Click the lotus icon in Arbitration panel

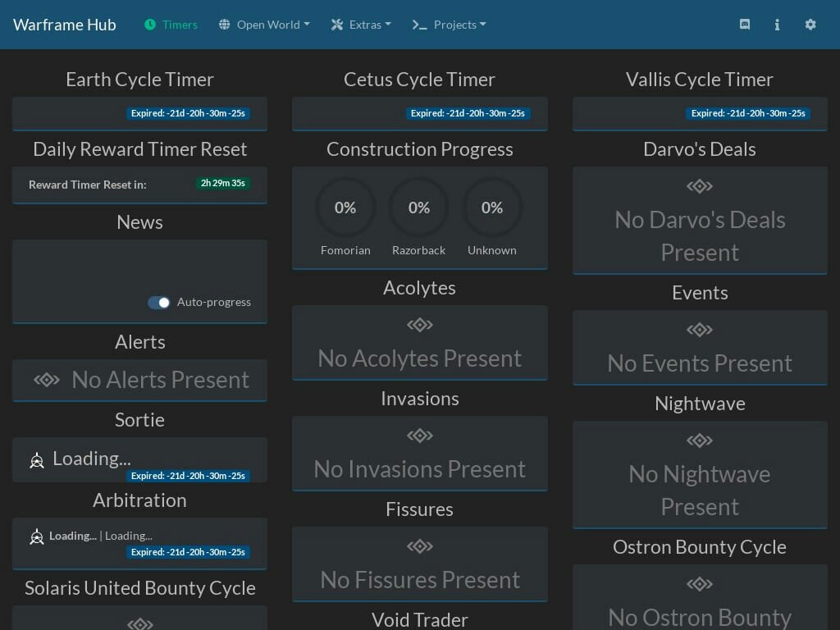(36, 536)
